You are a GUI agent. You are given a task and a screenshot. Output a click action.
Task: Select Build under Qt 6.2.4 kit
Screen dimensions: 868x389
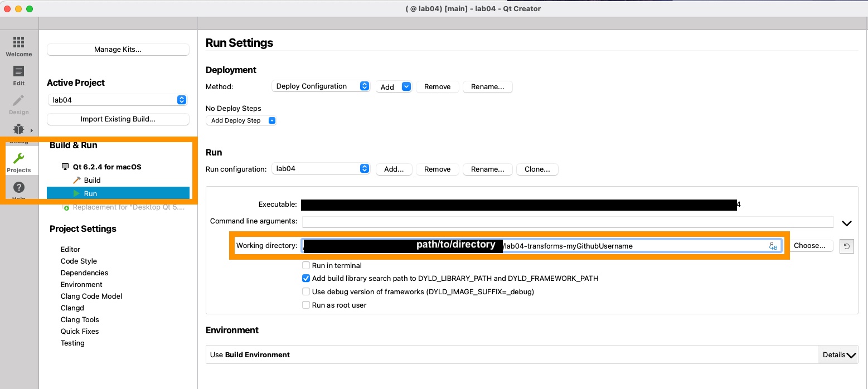(92, 180)
